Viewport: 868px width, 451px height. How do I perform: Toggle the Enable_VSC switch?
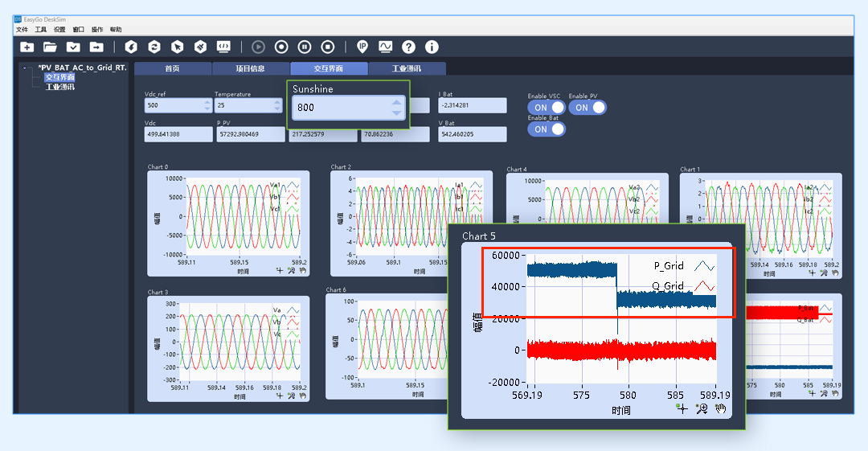click(547, 108)
